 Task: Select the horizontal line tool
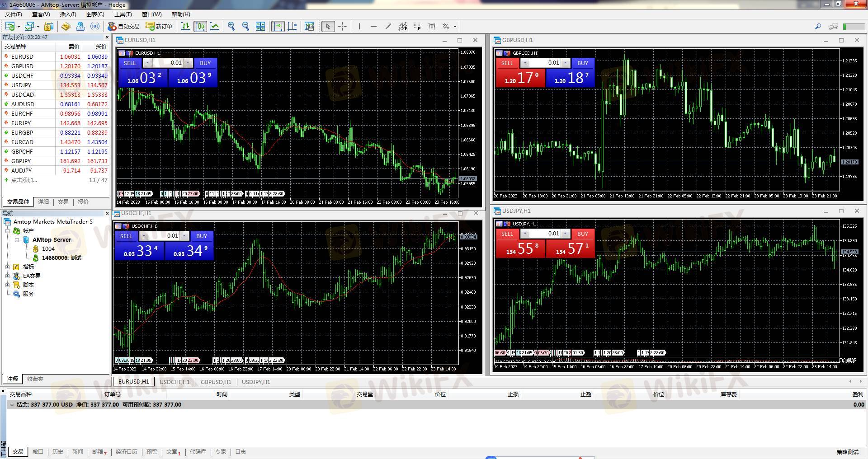pos(374,26)
